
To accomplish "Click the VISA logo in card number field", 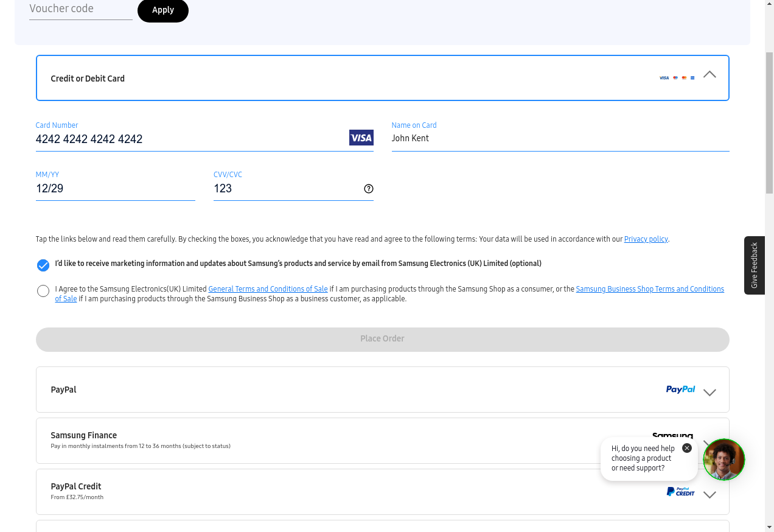I will [x=361, y=138].
